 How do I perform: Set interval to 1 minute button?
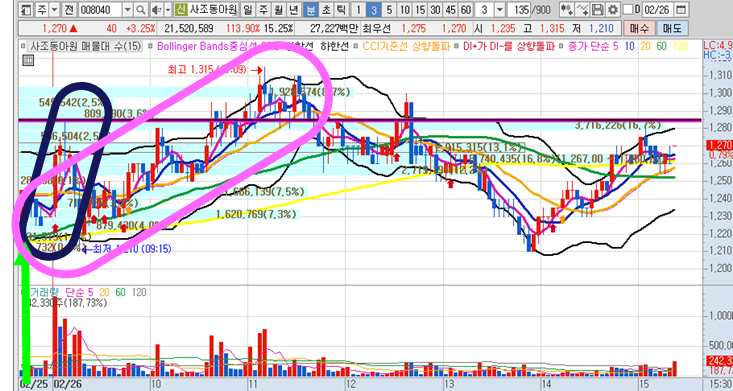[359, 9]
